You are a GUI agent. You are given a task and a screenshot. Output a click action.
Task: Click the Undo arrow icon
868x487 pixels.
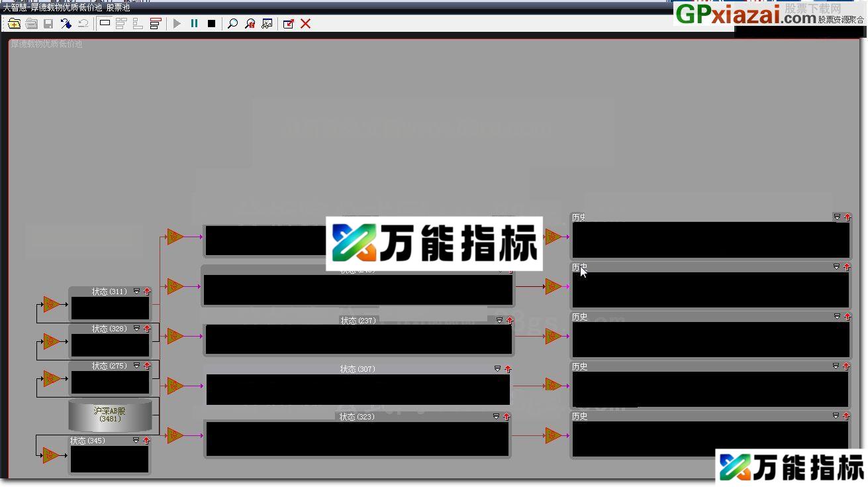coord(82,24)
